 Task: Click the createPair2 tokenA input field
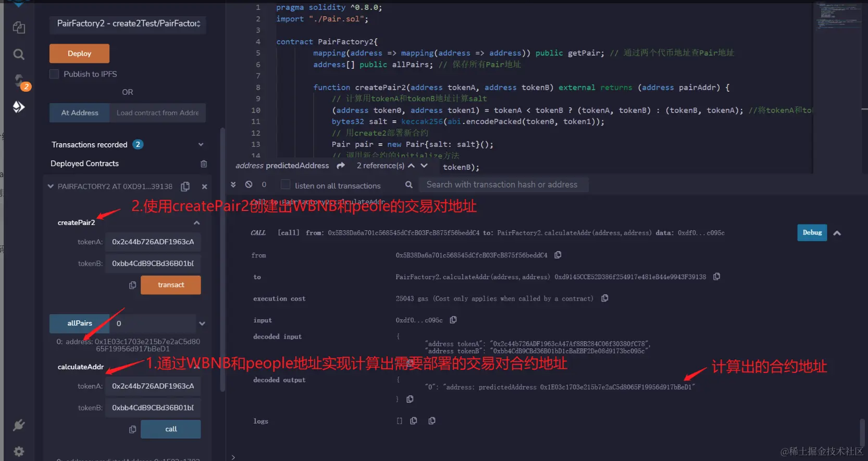153,242
